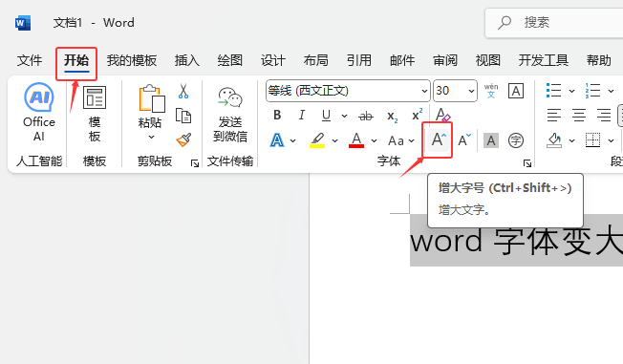
Task: Switch to 视图 tab
Action: 488,60
